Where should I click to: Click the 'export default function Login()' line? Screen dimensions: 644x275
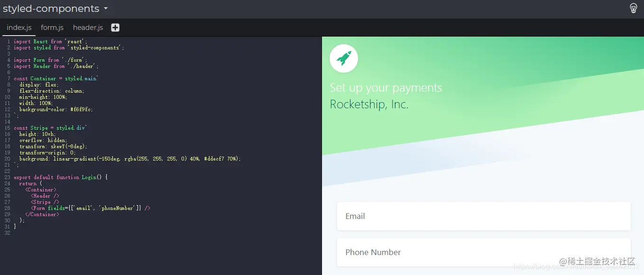pos(61,178)
